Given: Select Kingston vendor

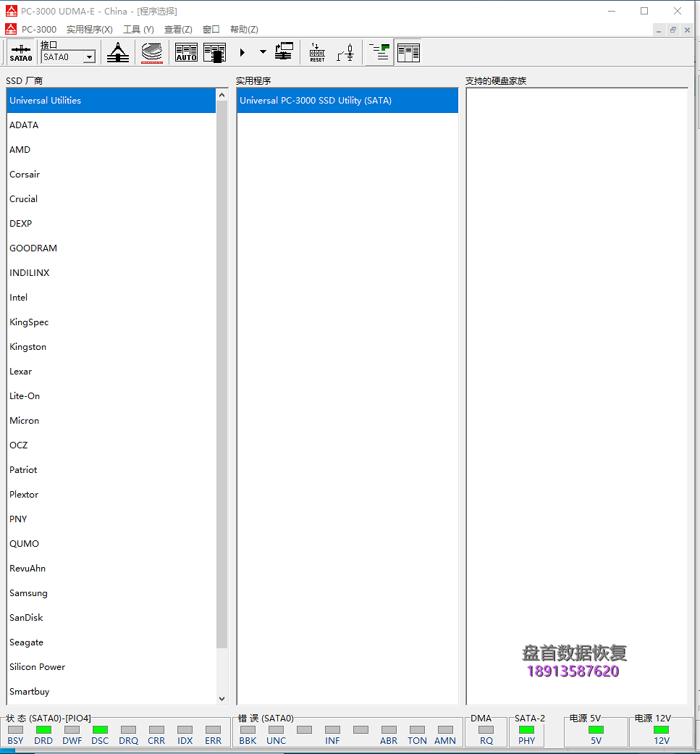Looking at the screenshot, I should coord(111,347).
